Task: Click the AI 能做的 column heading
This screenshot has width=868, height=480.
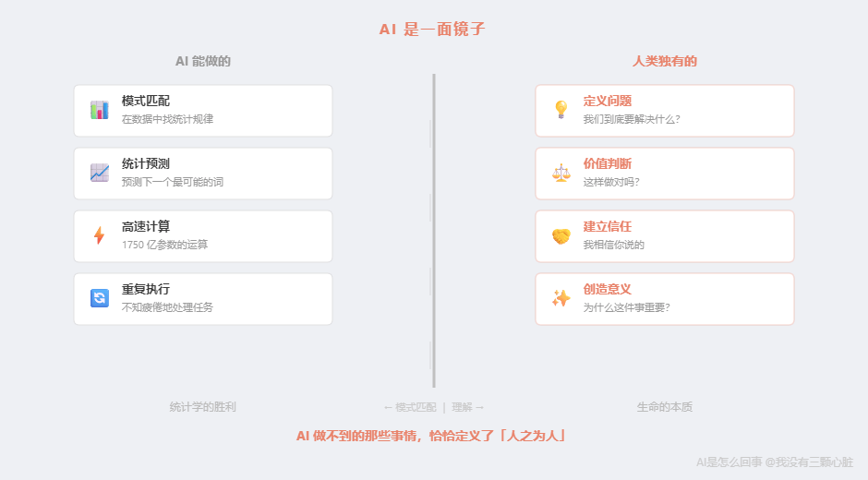Action: [203, 61]
